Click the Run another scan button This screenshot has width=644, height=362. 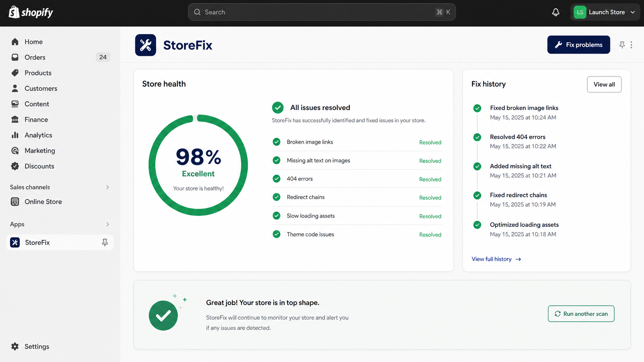click(x=581, y=314)
